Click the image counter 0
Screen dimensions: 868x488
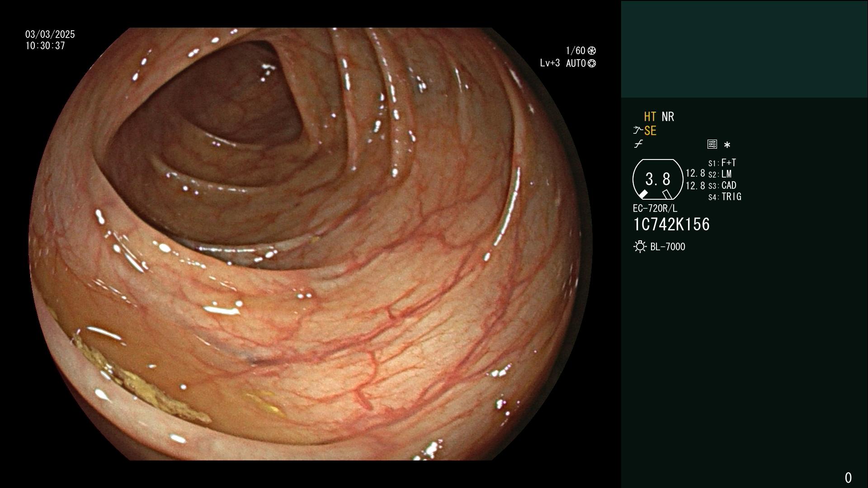848,478
